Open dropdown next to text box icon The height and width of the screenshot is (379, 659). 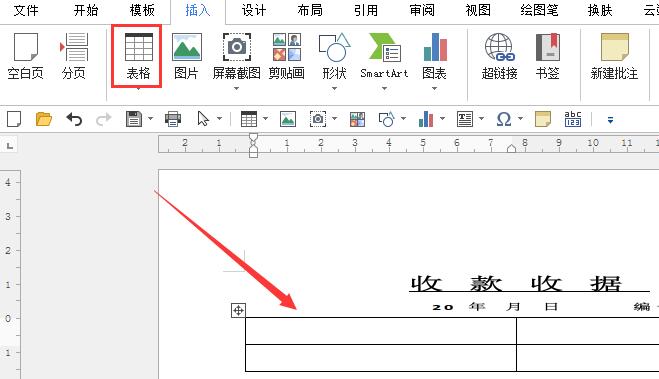[x=481, y=119]
